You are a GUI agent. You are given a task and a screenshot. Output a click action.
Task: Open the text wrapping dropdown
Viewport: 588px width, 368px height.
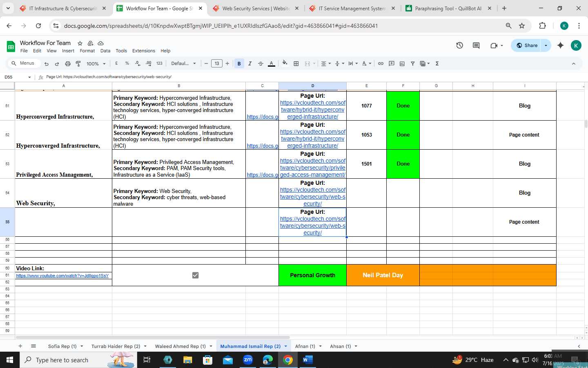click(353, 63)
